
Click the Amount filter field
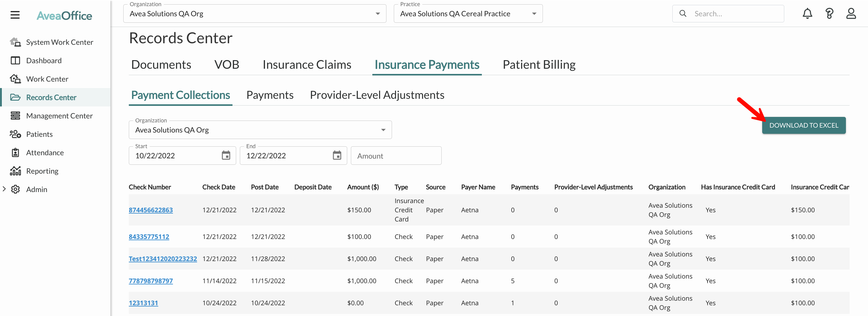tap(396, 155)
